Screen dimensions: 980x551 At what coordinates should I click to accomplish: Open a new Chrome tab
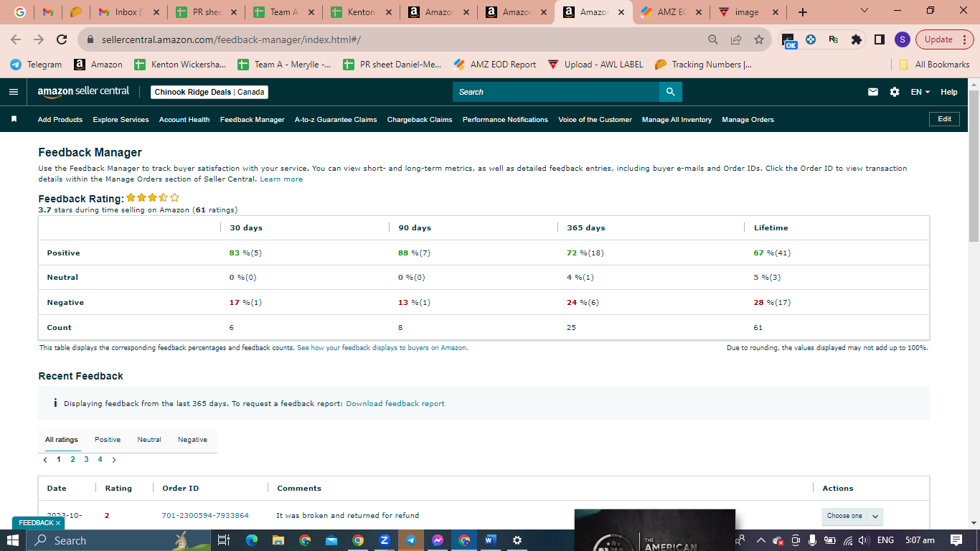pos(802,12)
